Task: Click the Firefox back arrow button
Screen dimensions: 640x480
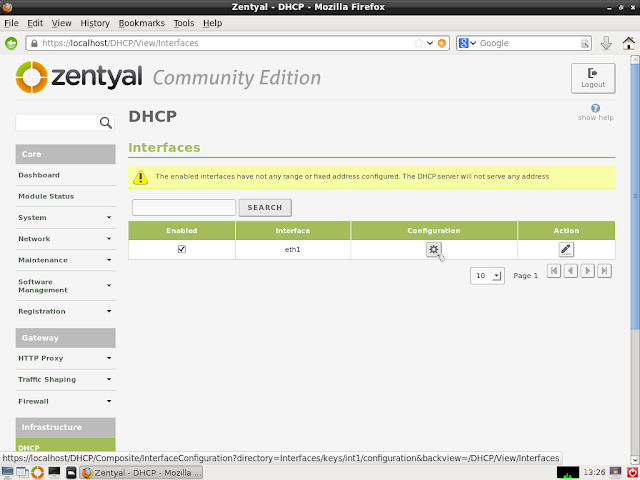Action: 11,43
